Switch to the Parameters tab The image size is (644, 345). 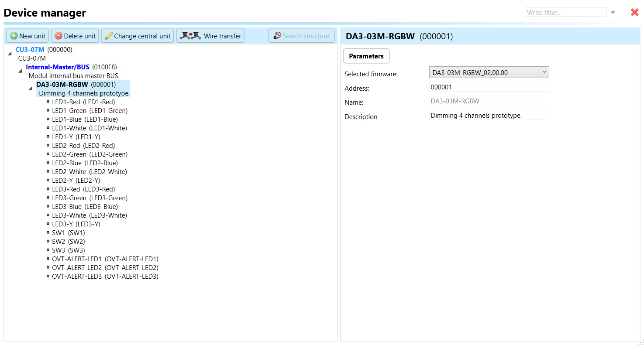pyautogui.click(x=366, y=56)
